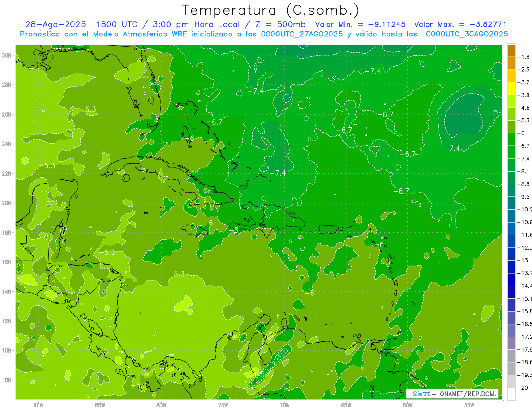
Task: Click the 70W longitude axis label
Action: point(285,405)
